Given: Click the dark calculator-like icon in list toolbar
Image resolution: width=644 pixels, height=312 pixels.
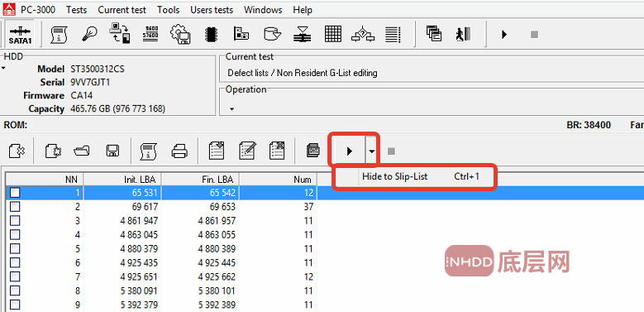Looking at the screenshot, I should (x=313, y=151).
